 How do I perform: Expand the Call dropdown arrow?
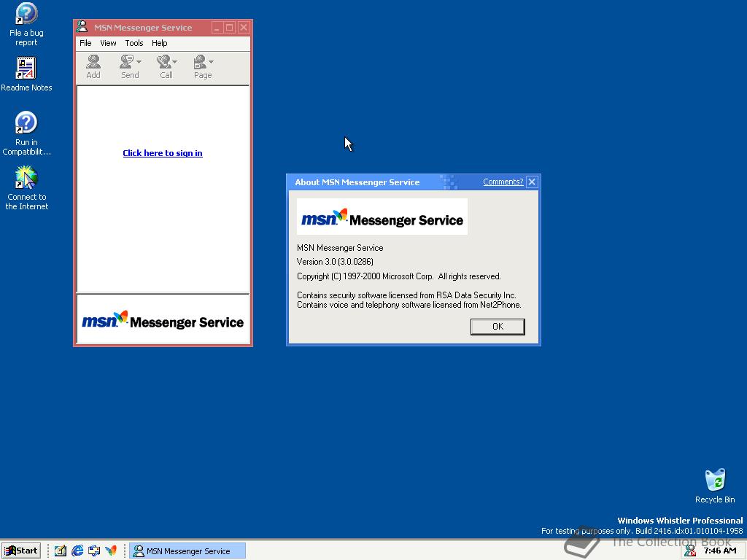(x=175, y=61)
